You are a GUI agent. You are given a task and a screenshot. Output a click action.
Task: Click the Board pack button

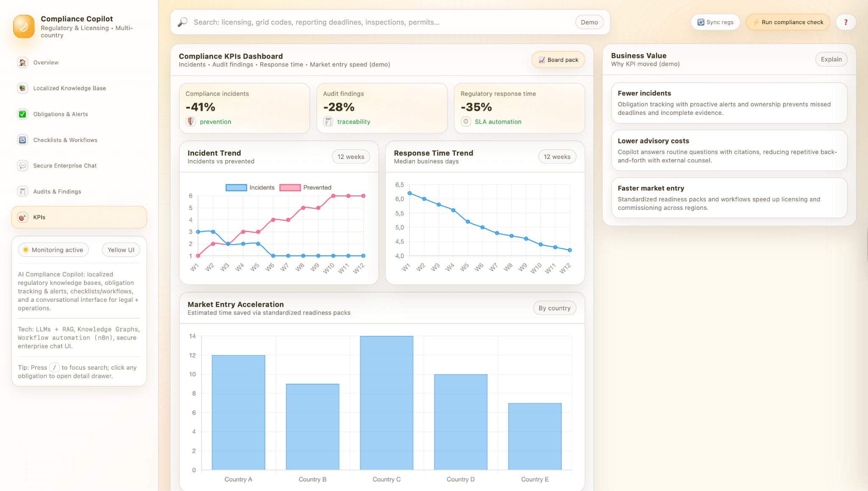[558, 60]
